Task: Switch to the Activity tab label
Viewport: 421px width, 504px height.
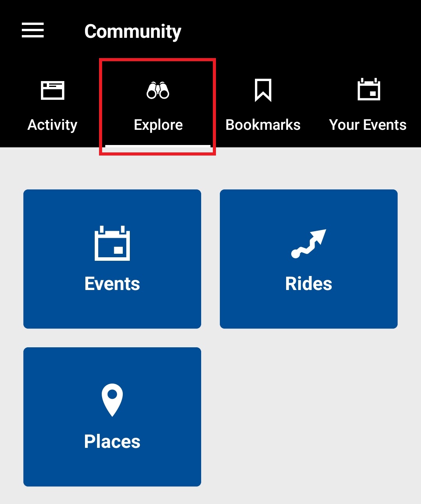Action: pyautogui.click(x=53, y=125)
